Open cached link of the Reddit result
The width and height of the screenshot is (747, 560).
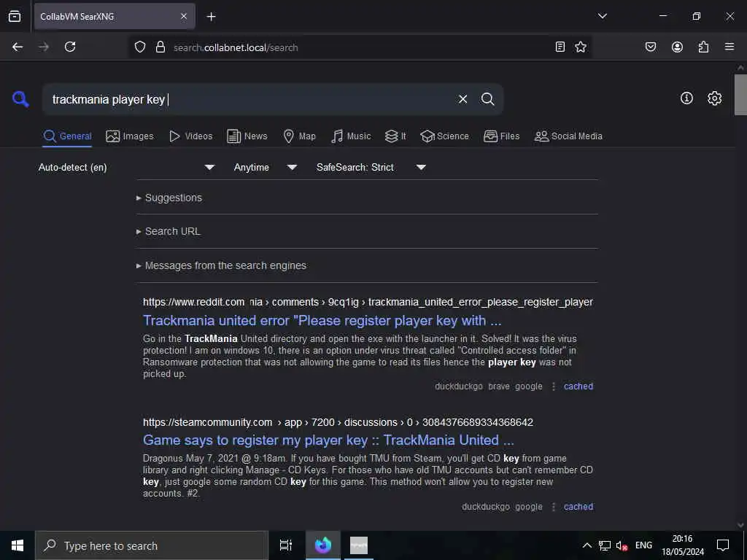[x=578, y=386]
